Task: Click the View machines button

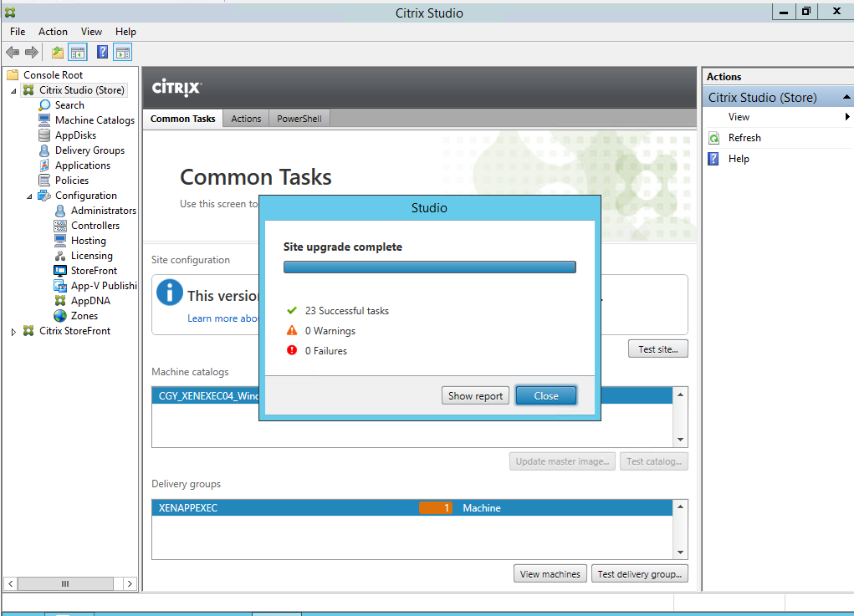Action: (550, 573)
